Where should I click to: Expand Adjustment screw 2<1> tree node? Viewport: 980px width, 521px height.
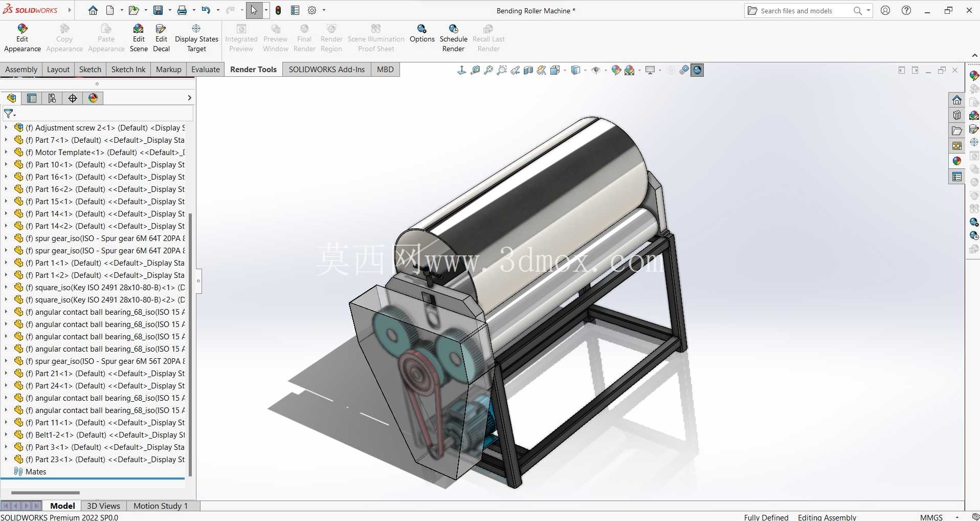tap(6, 127)
